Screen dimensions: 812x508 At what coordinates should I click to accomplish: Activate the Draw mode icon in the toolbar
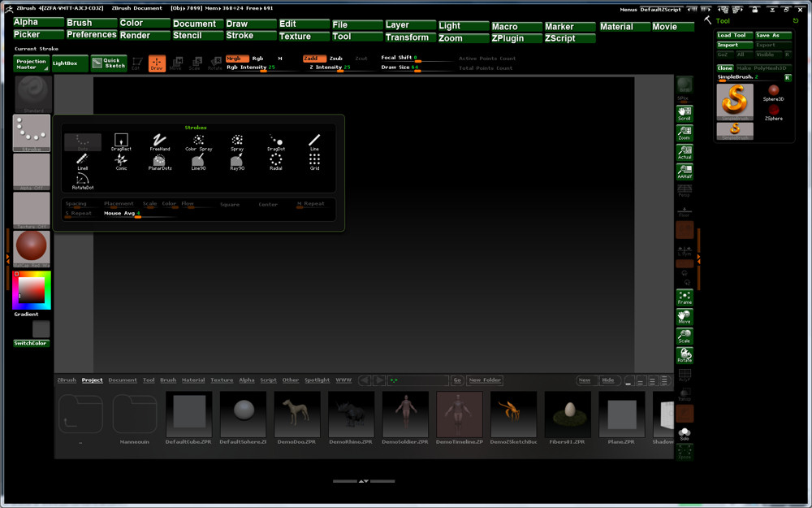(155, 62)
